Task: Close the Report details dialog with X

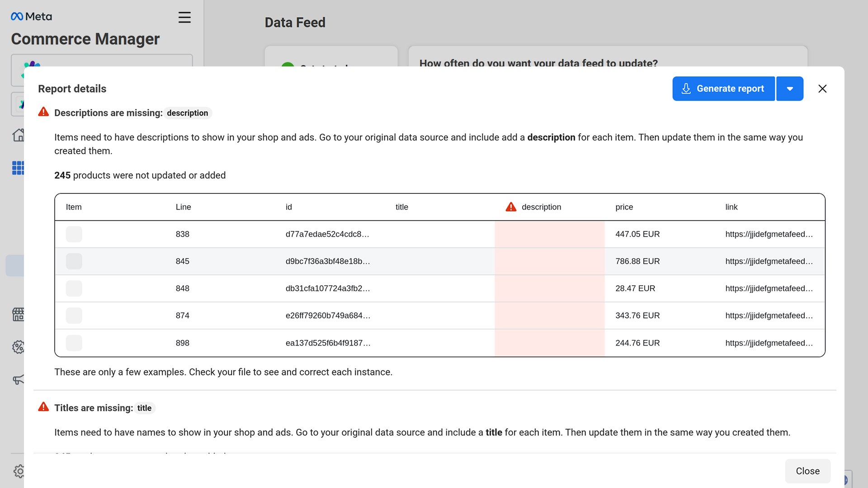Action: click(822, 89)
